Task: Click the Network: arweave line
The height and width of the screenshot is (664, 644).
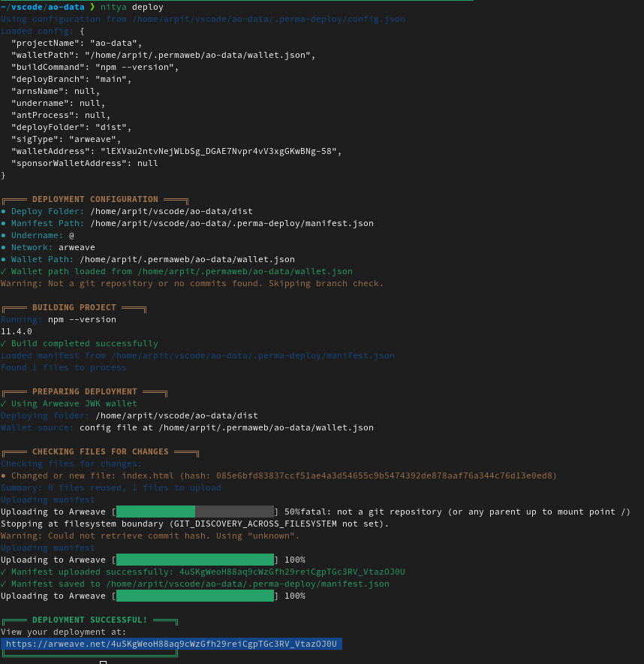Action: pyautogui.click(x=48, y=247)
